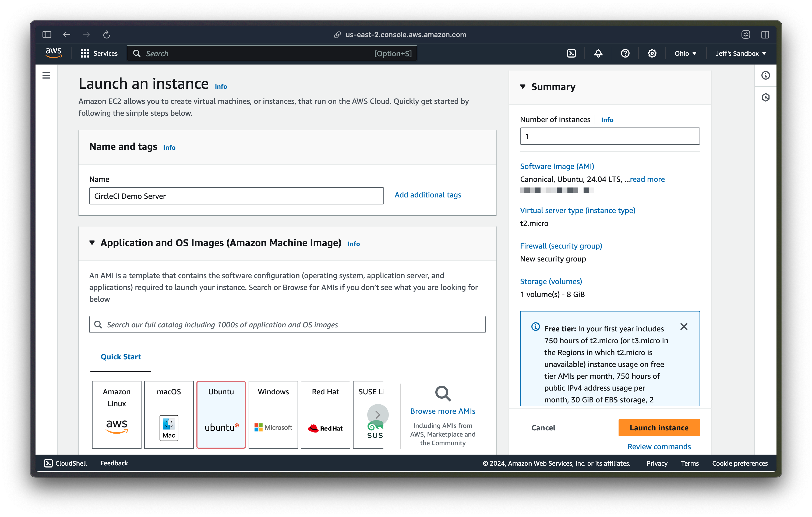Screen dimensions: 812x517
Task: Choose the macOS AMI card
Action: [x=168, y=415]
